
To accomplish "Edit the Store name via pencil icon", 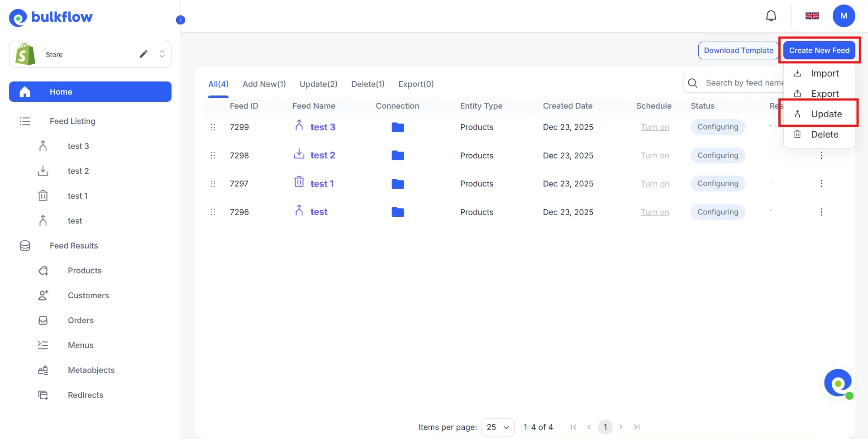I will point(143,54).
